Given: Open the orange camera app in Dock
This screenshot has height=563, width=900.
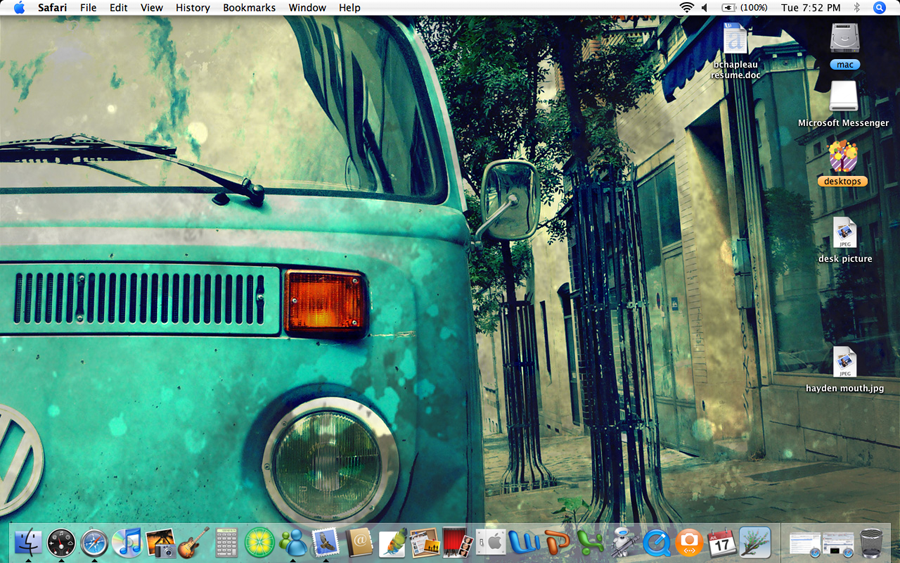Looking at the screenshot, I should coord(689,542).
